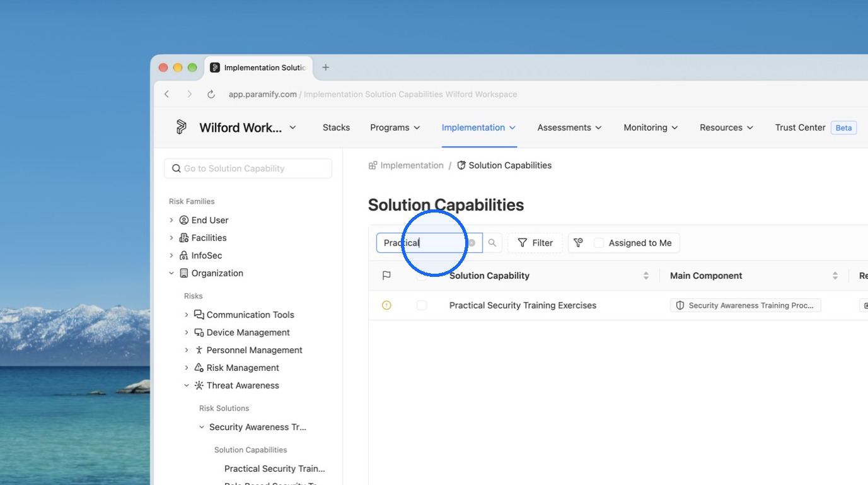Open a new browser tab

[x=326, y=67]
